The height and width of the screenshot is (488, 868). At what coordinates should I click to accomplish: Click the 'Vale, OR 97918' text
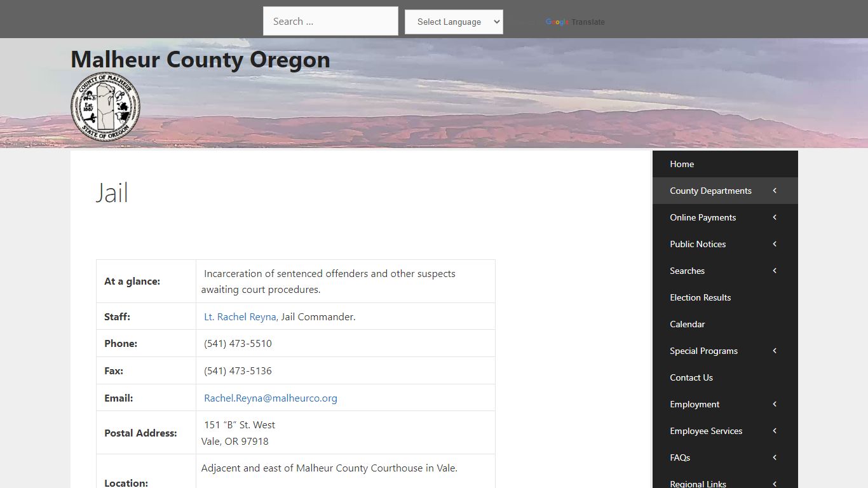tap(235, 441)
